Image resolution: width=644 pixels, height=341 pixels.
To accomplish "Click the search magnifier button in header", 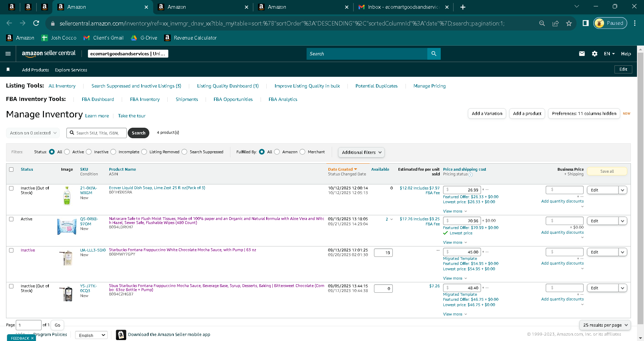I will pyautogui.click(x=434, y=54).
